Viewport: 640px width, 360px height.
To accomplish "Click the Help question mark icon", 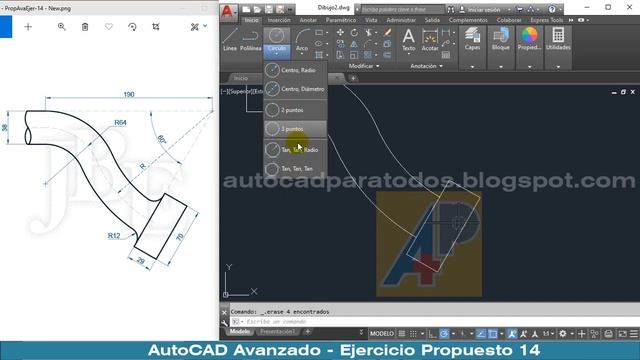I will (x=552, y=9).
